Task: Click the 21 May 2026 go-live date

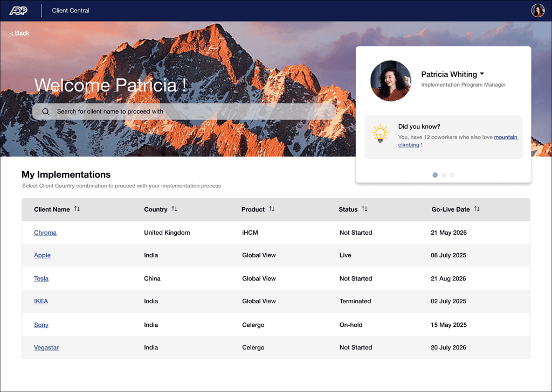Action: pos(449,233)
